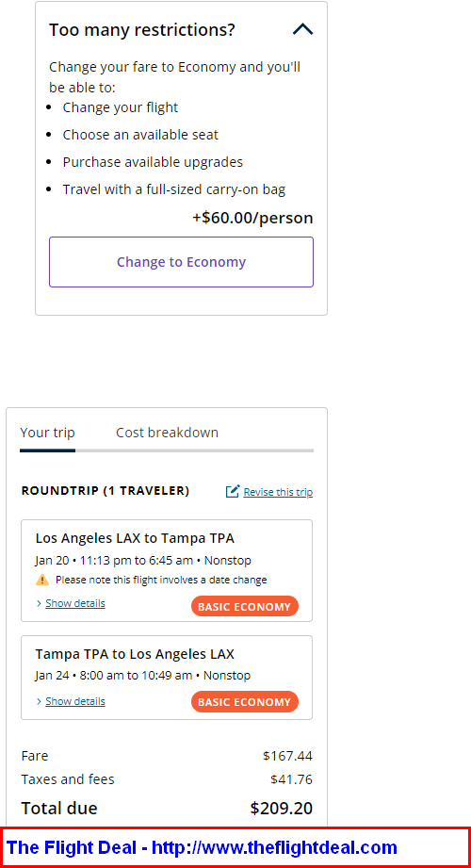Select the Your trip tab
This screenshot has height=868, width=471.
click(48, 433)
